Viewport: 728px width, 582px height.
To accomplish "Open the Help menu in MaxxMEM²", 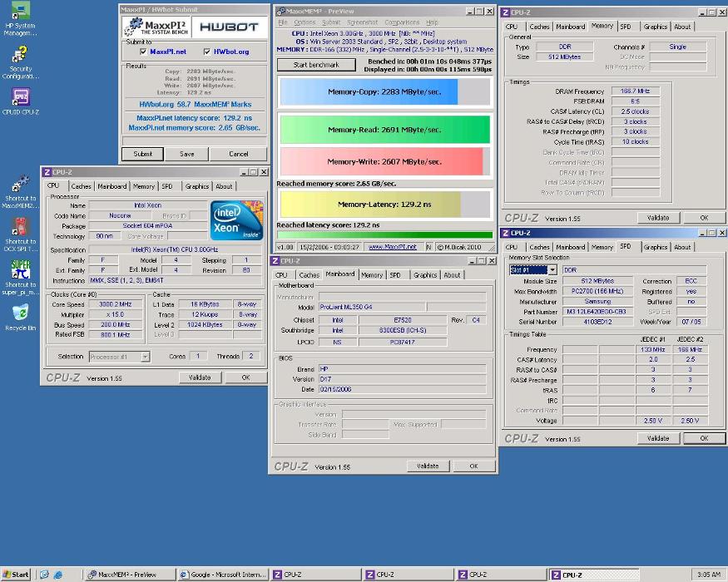I will 432,22.
